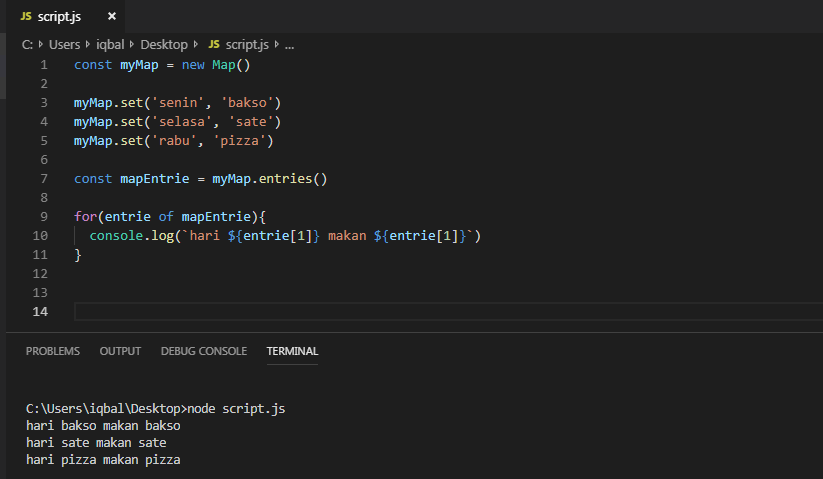Expand breadcrumb arrow after iqbal
The image size is (823, 479).
(132, 45)
